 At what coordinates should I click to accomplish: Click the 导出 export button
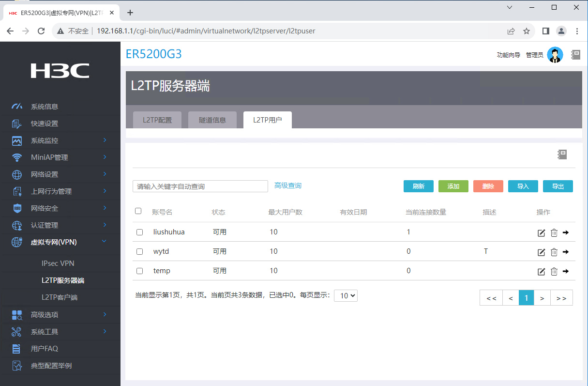tap(558, 186)
